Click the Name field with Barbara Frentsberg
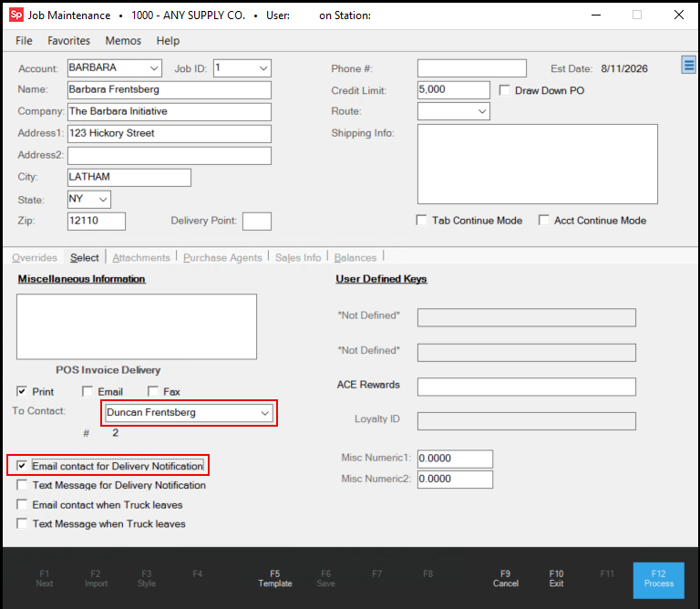The height and width of the screenshot is (609, 700). [170, 89]
